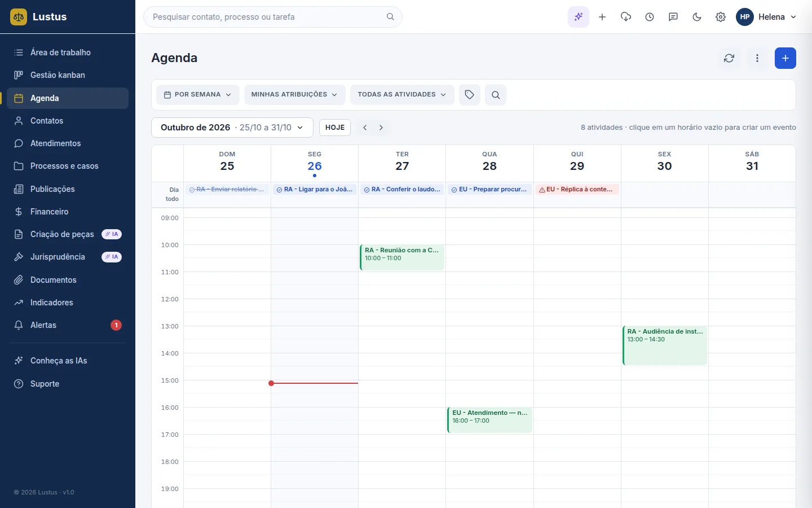Open Área de trabalho in the sidebar
This screenshot has width=812, height=508.
[x=68, y=52]
